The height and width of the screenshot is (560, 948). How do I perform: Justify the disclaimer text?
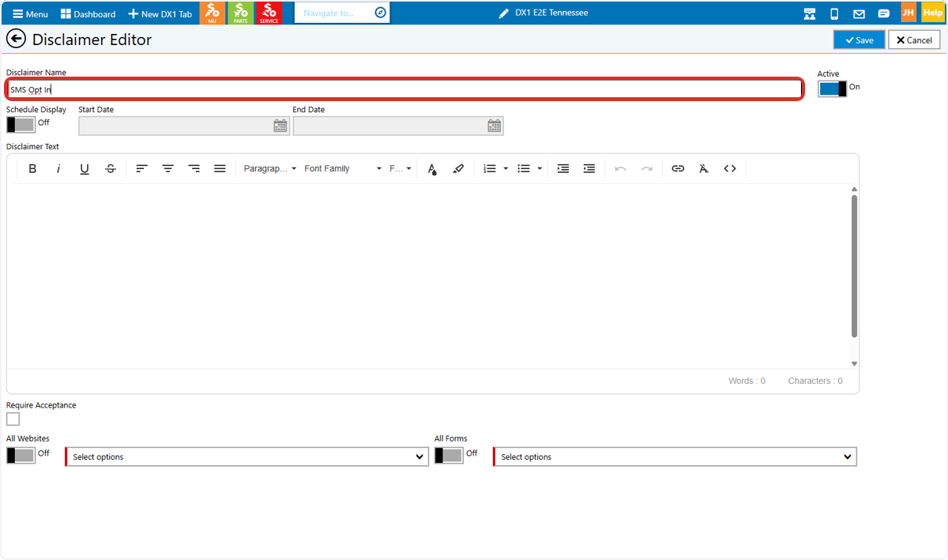pyautogui.click(x=220, y=168)
